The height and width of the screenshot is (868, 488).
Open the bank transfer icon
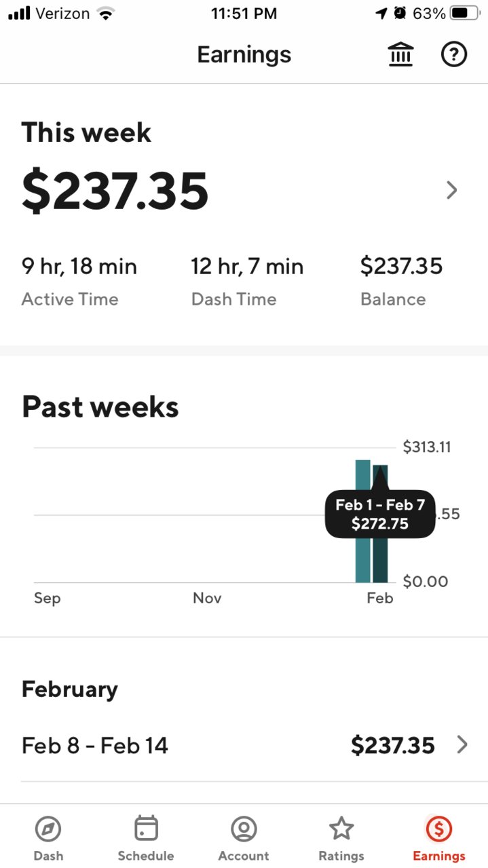(x=400, y=54)
